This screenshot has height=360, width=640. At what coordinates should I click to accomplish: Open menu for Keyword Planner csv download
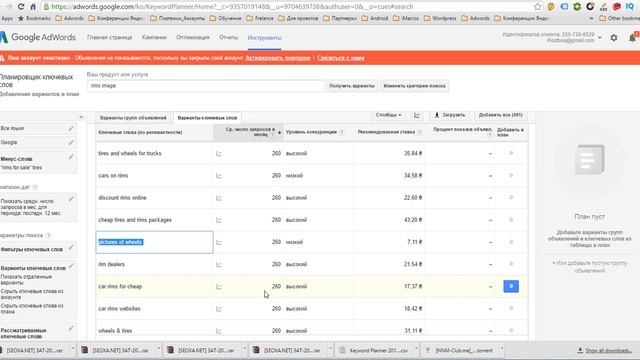click(416, 349)
